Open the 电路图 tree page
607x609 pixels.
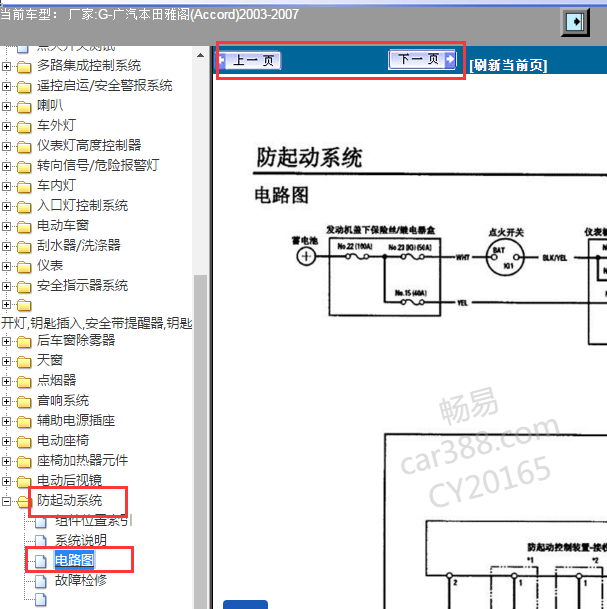(74, 560)
